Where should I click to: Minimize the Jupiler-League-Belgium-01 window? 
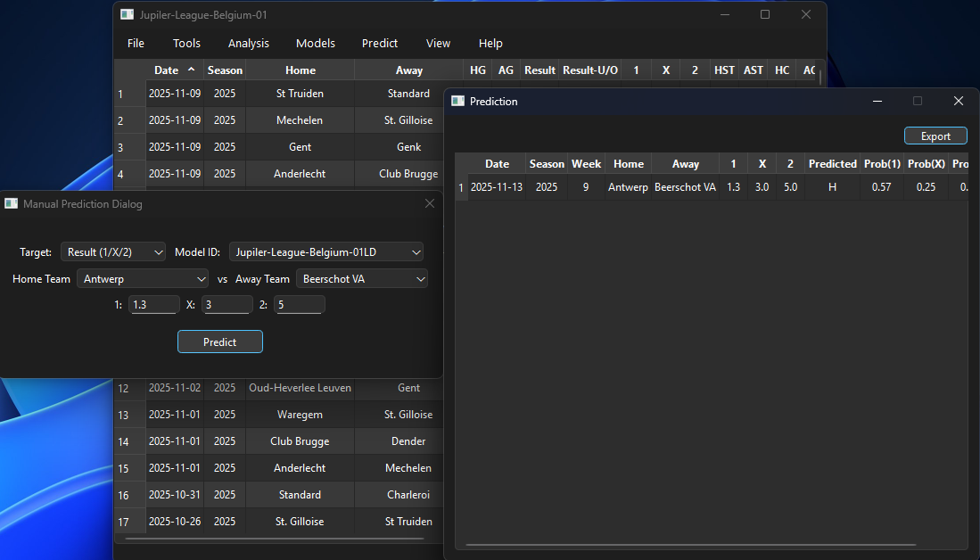coord(725,14)
